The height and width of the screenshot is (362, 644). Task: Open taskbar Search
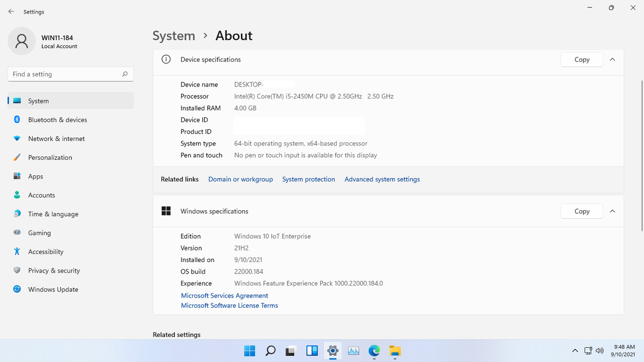pos(270,351)
